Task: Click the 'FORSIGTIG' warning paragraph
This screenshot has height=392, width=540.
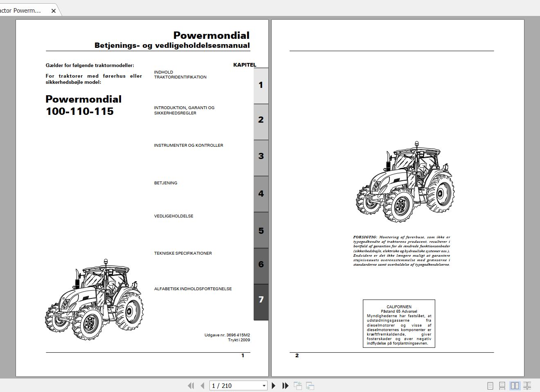Action: [x=401, y=251]
